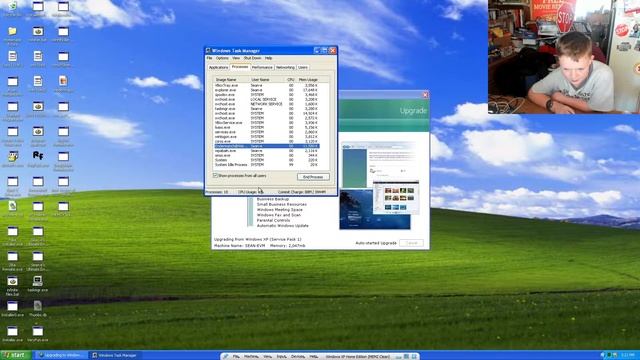
Task: Open Task Manager's Shut Down menu
Action: pyautogui.click(x=252, y=58)
